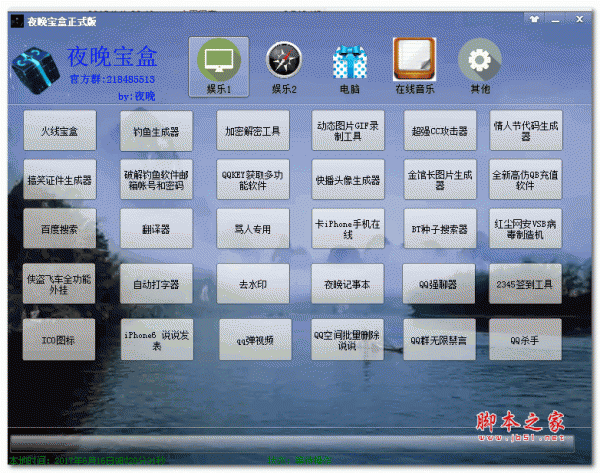The height and width of the screenshot is (473, 600).
Task: Open QQ群无限禁言
Action: click(439, 340)
